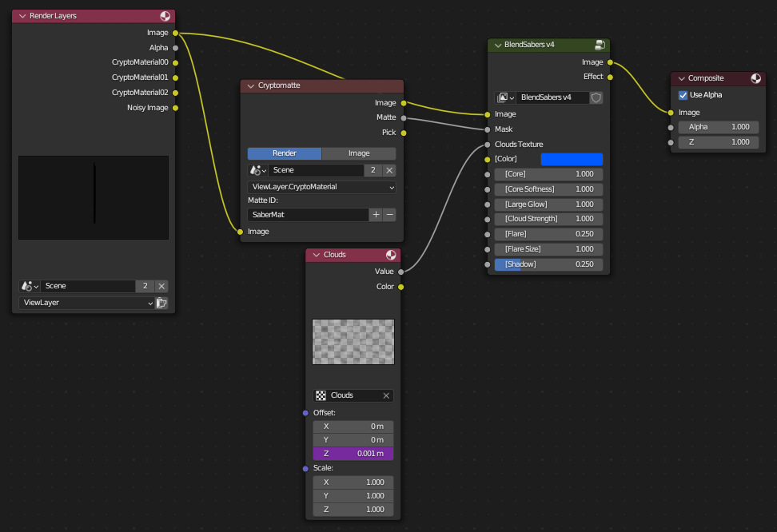Click the [Shadow] slider
The width and height of the screenshot is (777, 532).
pyautogui.click(x=548, y=264)
